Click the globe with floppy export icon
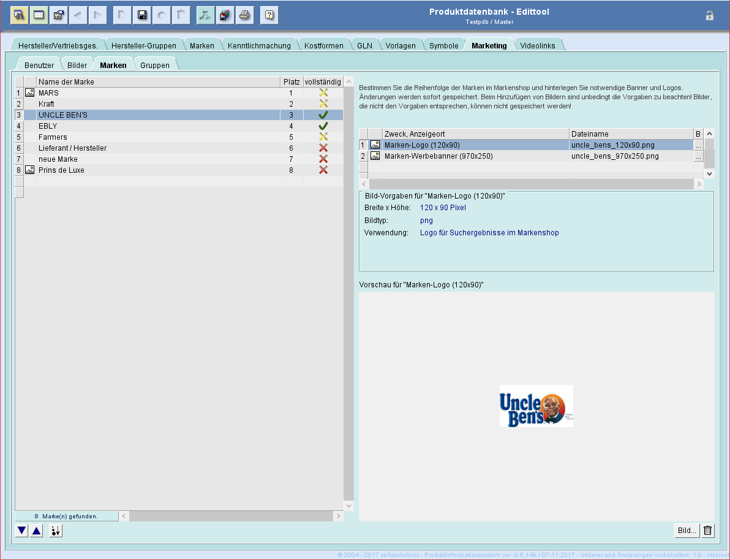 pyautogui.click(x=225, y=15)
